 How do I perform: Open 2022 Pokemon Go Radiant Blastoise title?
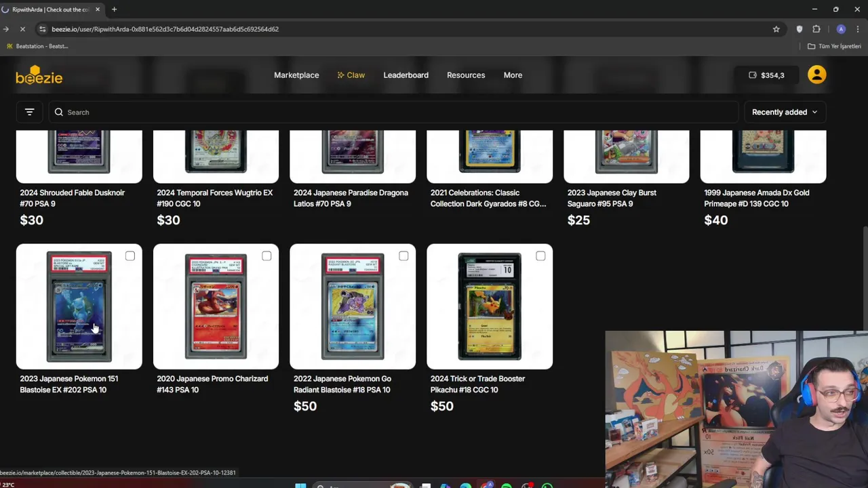coord(342,384)
